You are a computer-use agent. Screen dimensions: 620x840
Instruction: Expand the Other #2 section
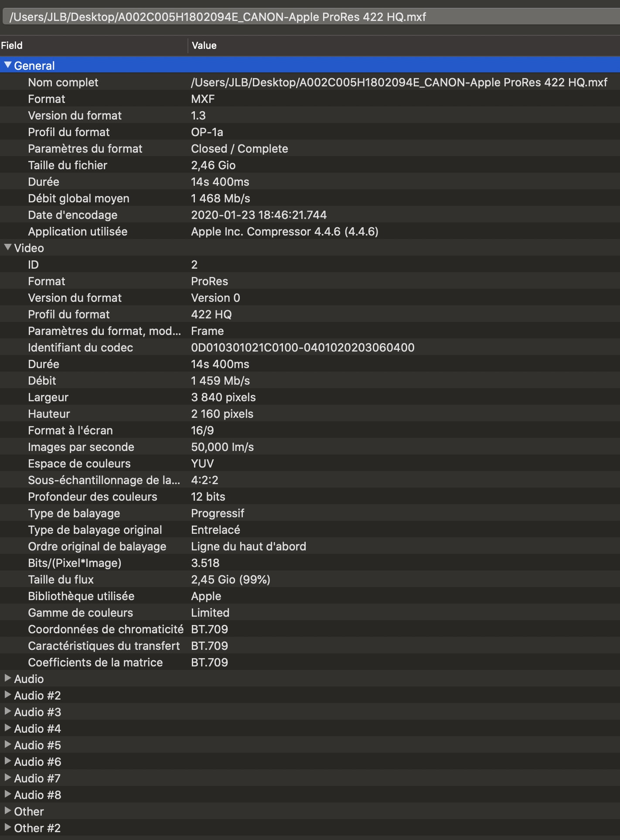point(7,827)
